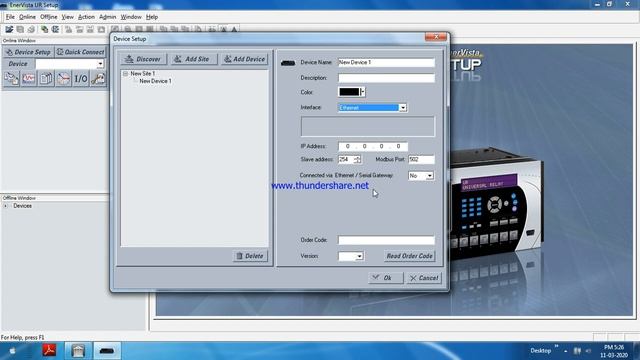640x360 pixels.
Task: Click the taskbar clock
Action: 614,351
